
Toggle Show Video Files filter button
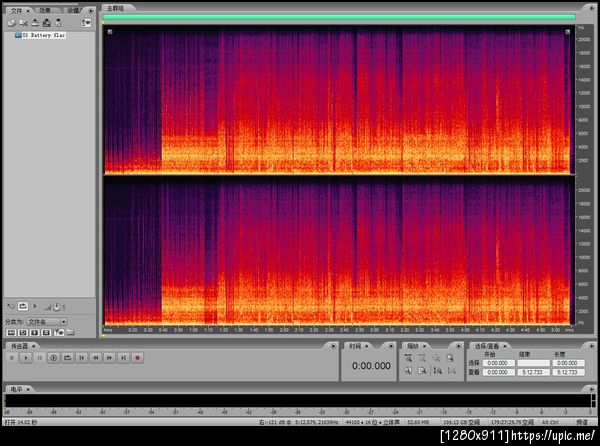coord(34,332)
